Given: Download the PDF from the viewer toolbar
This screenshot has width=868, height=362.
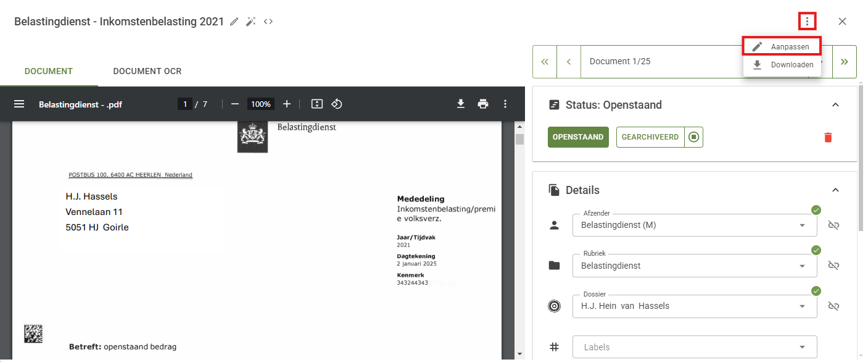Looking at the screenshot, I should pyautogui.click(x=460, y=104).
